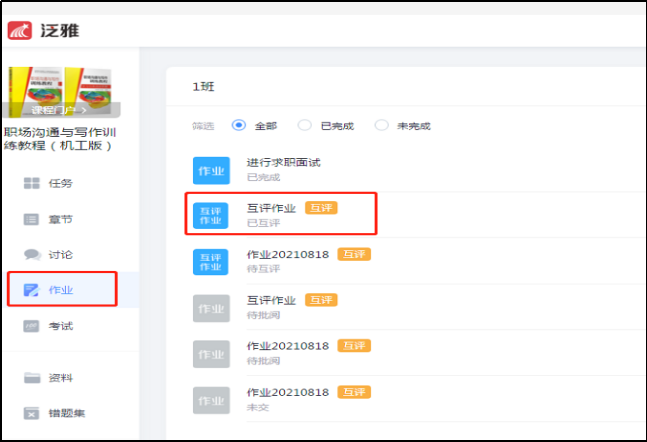The height and width of the screenshot is (442, 647).
Task: Click the 资料 folder icon
Action: pyautogui.click(x=32, y=378)
